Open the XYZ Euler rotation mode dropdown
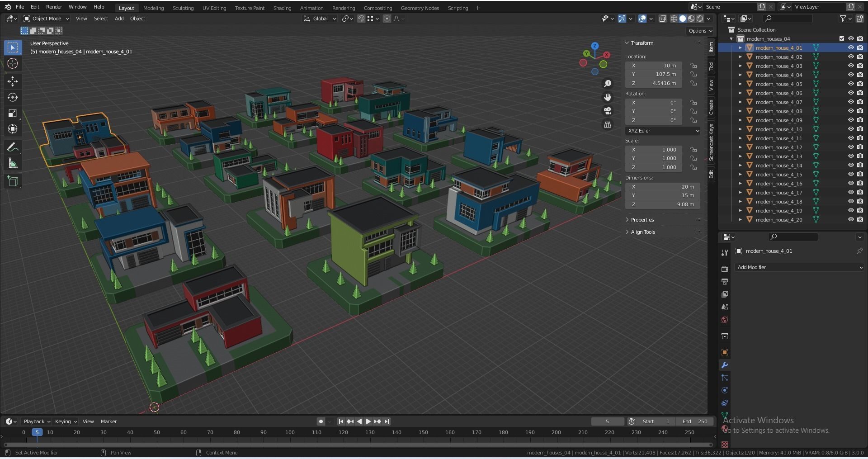Screen dimensions: 868x459 tap(663, 131)
